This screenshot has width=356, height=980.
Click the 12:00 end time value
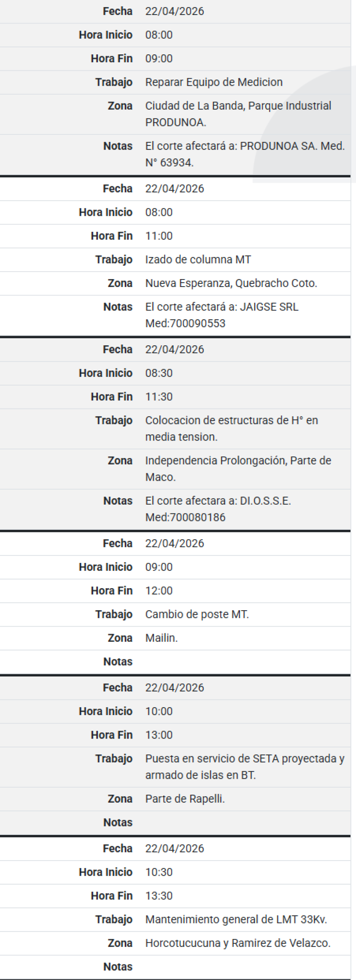point(159,590)
